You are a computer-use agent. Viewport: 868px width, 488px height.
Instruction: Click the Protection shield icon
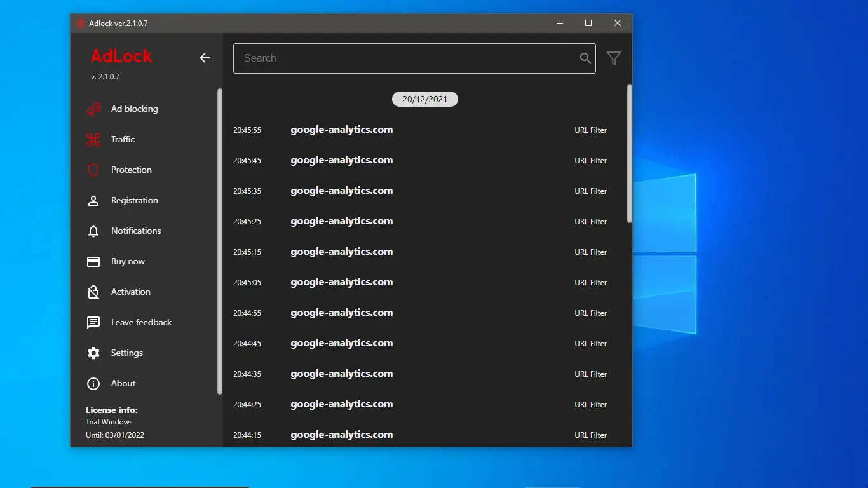pos(93,170)
